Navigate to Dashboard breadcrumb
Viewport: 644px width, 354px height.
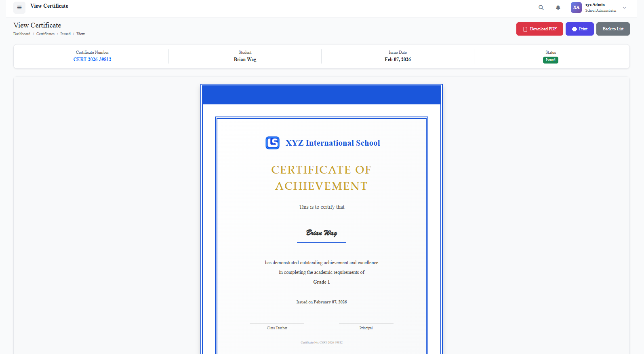(x=22, y=34)
